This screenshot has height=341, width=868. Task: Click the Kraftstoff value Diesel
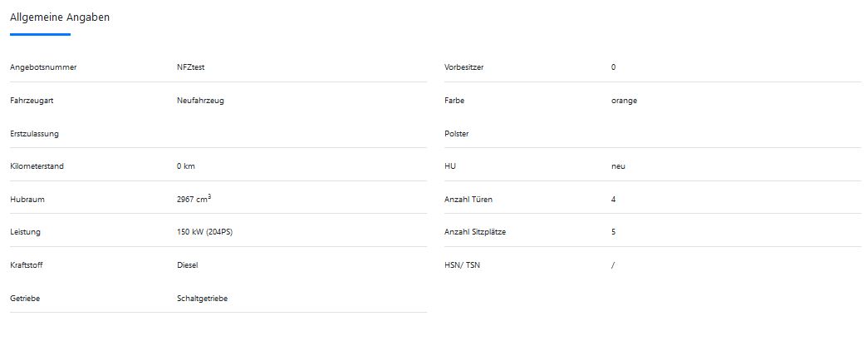point(188,265)
